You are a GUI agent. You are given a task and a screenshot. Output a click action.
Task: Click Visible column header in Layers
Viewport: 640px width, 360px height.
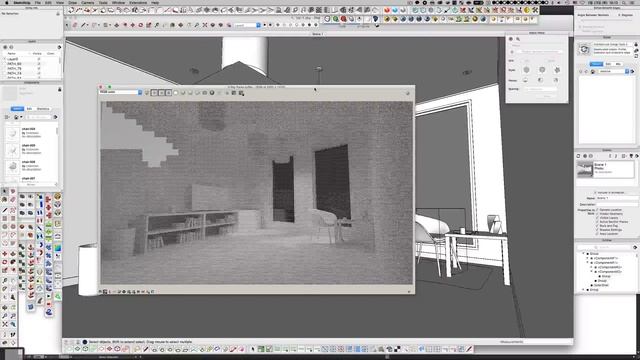[x=37, y=53]
